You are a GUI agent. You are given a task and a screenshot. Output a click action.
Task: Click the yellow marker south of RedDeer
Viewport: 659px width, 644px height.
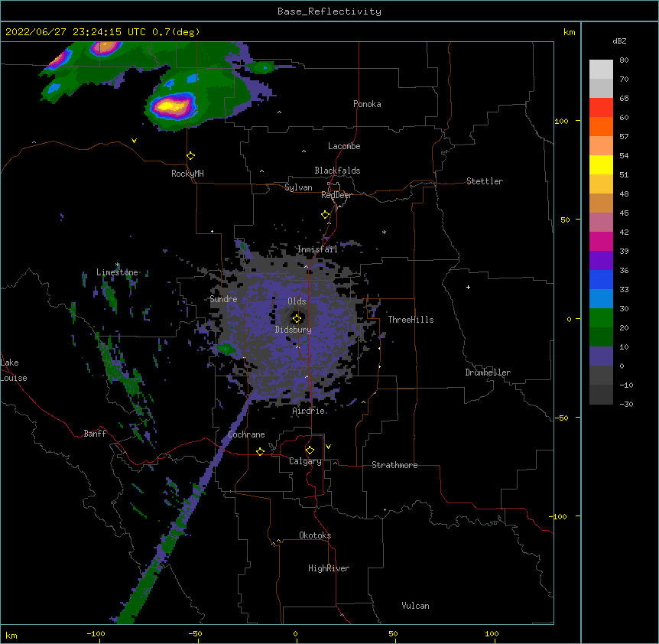click(x=326, y=215)
